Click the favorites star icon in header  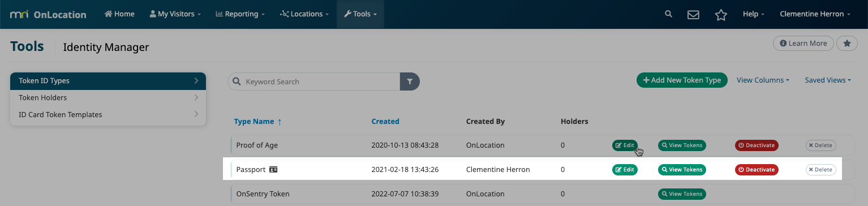(721, 15)
